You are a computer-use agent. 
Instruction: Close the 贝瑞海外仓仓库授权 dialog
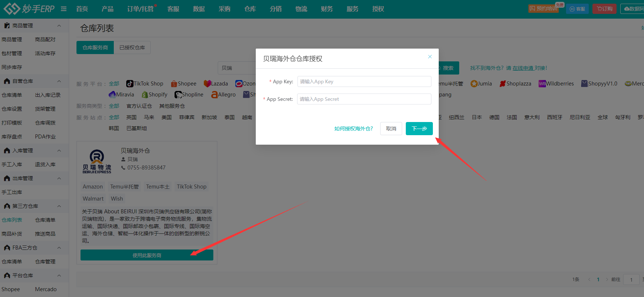(x=430, y=57)
